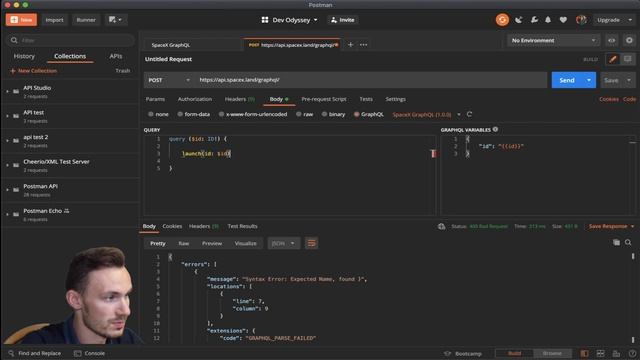The height and width of the screenshot is (360, 640).
Task: Switch to Browse mode in status bar
Action: coord(552,353)
